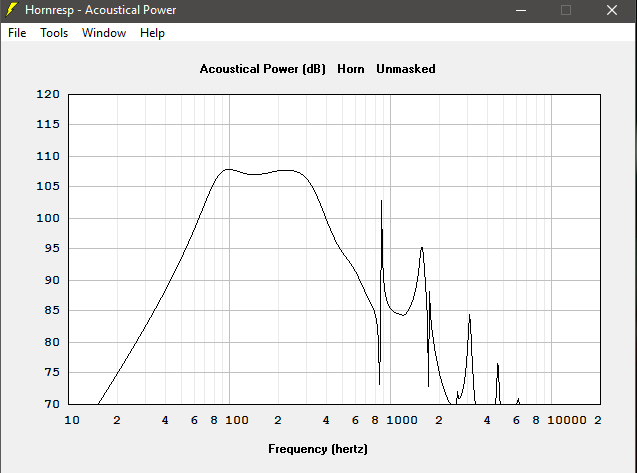Screen dimensions: 637x473
Task: Click the 'Acoustical Power (dB)' chart title
Action: [262, 69]
